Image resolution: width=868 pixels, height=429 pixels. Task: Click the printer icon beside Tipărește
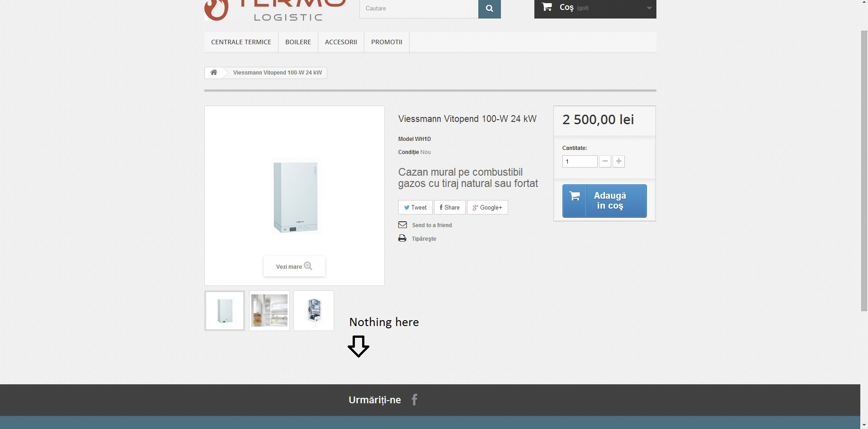pos(402,238)
